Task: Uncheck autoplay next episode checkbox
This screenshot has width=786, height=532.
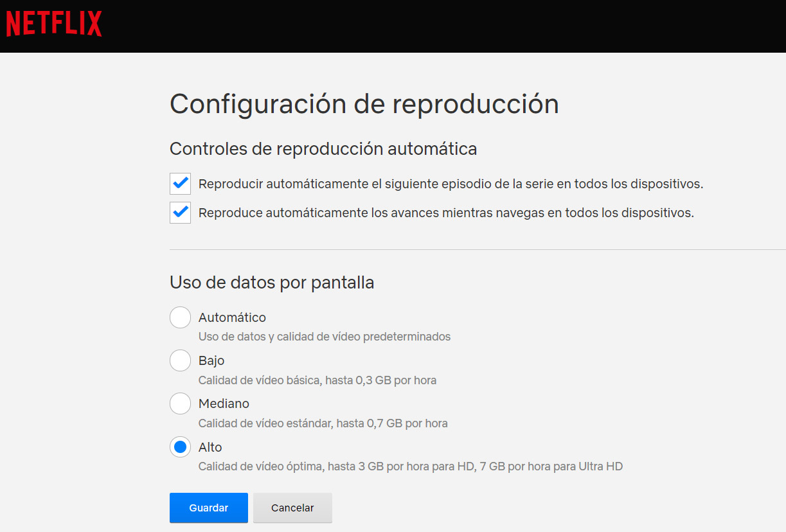Action: tap(180, 184)
